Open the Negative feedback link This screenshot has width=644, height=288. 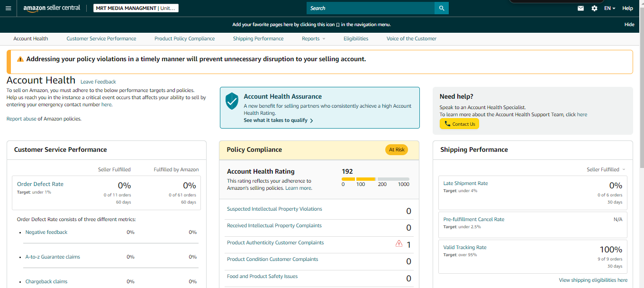click(x=46, y=232)
